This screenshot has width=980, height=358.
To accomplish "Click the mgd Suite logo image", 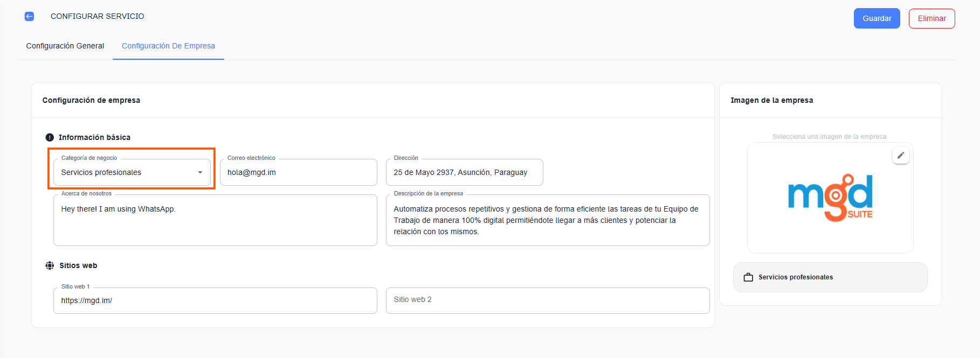I will coord(830,198).
